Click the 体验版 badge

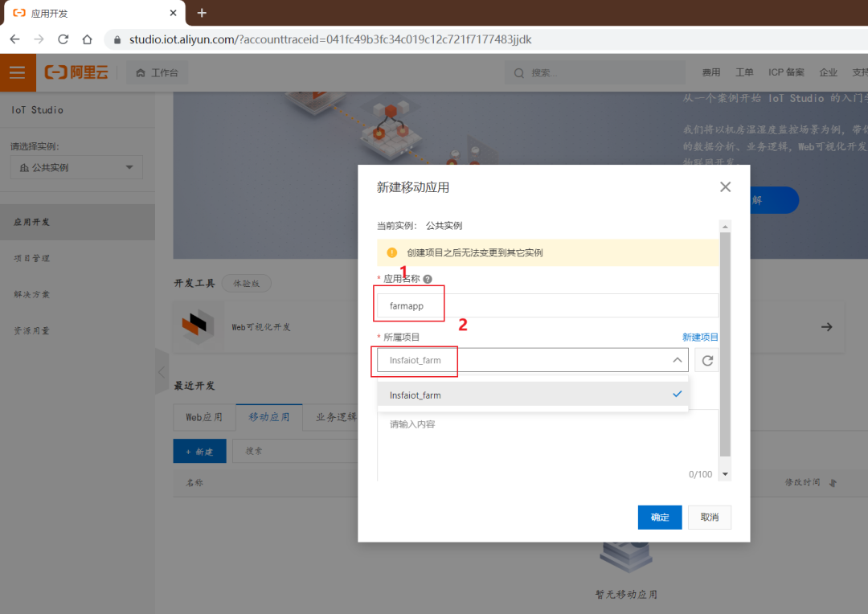[247, 284]
